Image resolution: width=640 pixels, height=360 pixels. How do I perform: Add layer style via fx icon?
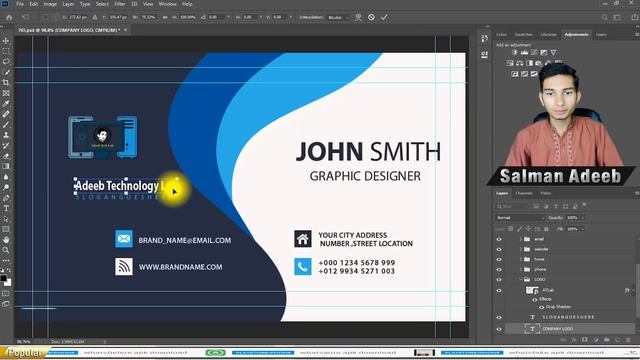(574, 340)
